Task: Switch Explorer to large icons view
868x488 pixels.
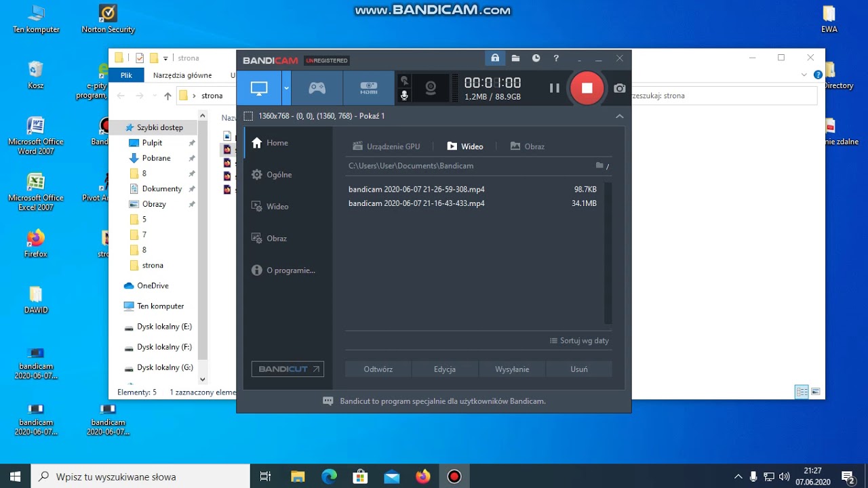Action: (x=816, y=392)
